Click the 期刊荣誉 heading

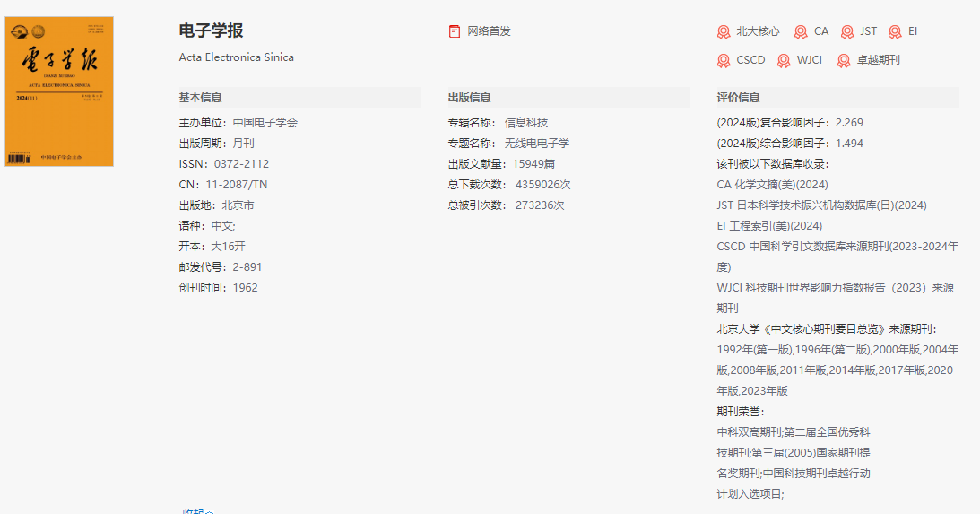741,412
